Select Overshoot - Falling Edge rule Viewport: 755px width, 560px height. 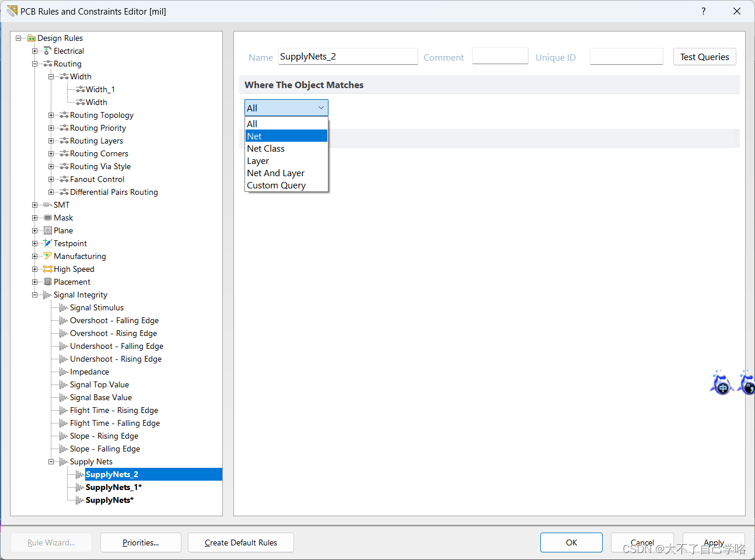coord(114,320)
